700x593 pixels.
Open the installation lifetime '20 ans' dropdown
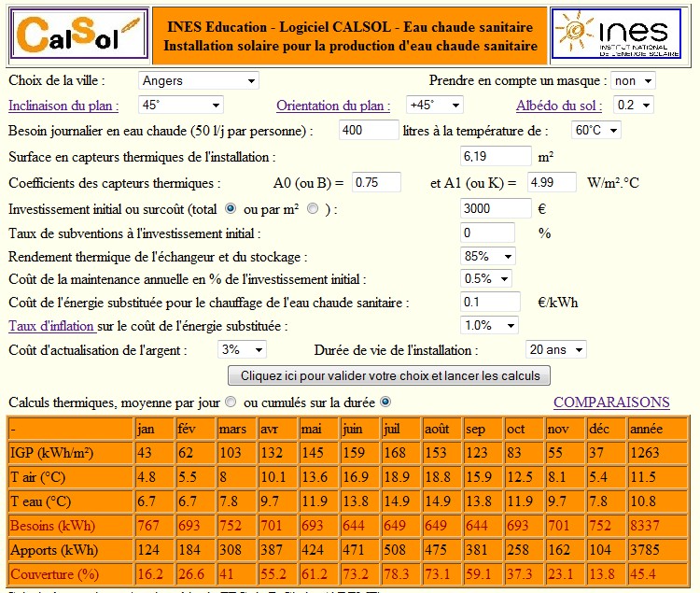[x=556, y=350]
